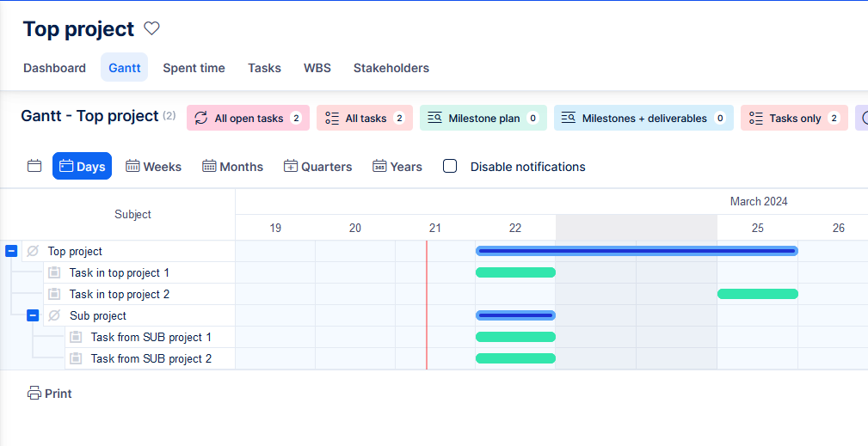Viewport: 868px width, 446px height.
Task: Apply the All open tasks filter
Action: (x=248, y=119)
